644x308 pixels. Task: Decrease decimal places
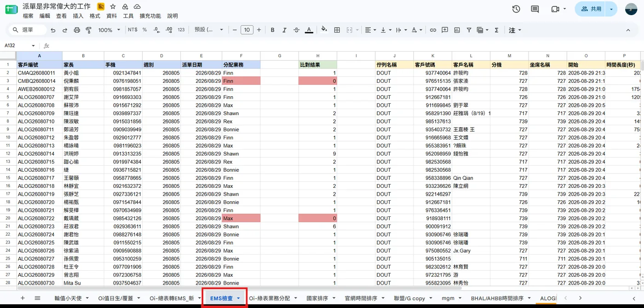[x=156, y=30]
